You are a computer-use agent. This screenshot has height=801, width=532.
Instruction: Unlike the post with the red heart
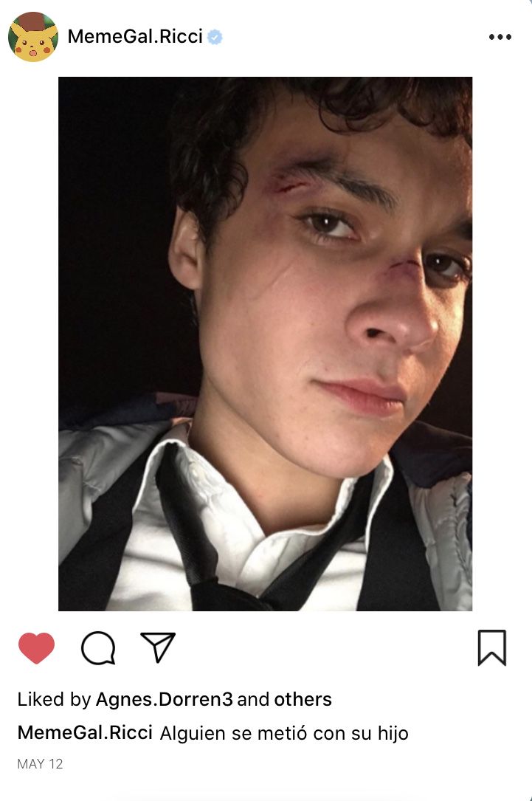point(36,647)
